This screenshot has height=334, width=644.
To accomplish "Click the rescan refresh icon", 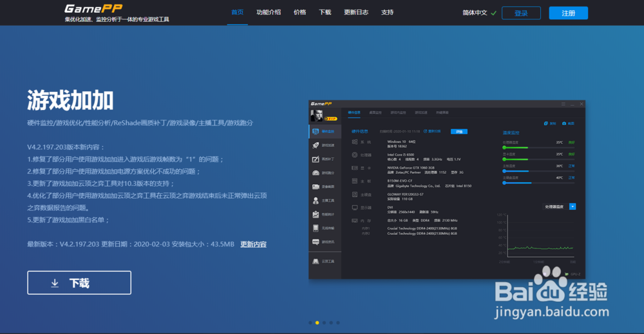I will point(425,131).
